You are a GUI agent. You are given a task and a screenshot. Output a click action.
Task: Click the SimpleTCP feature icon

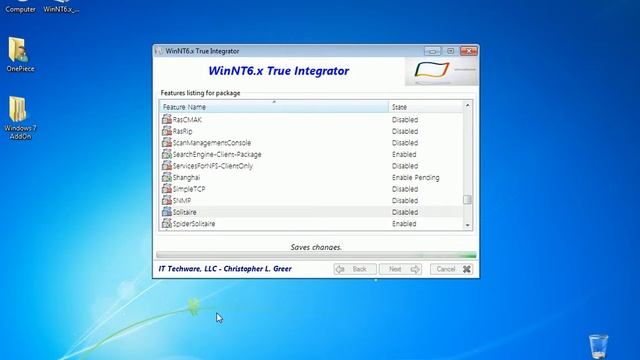(167, 189)
